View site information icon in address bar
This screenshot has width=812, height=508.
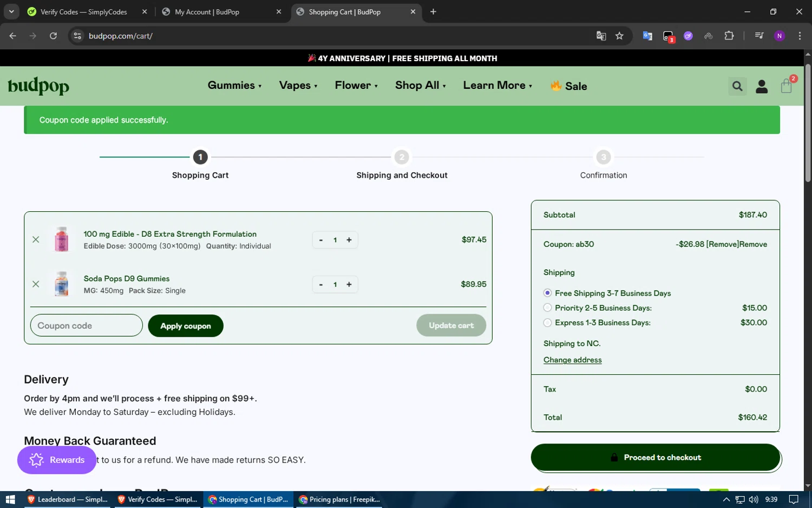77,36
